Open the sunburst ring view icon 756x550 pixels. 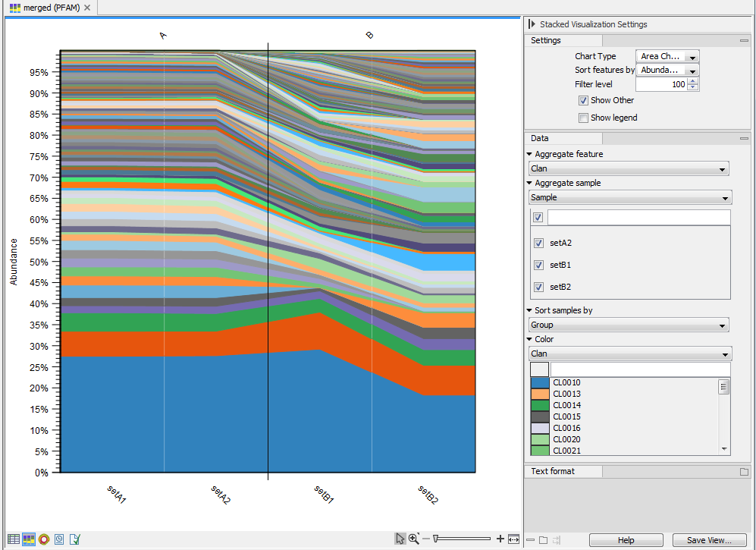(x=44, y=539)
